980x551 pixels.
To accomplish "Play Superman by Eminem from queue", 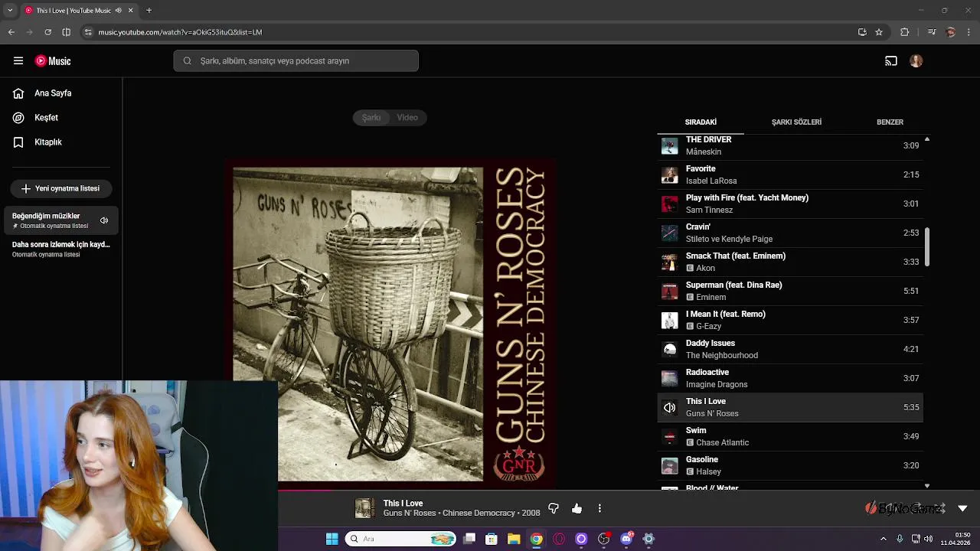I will (x=790, y=291).
